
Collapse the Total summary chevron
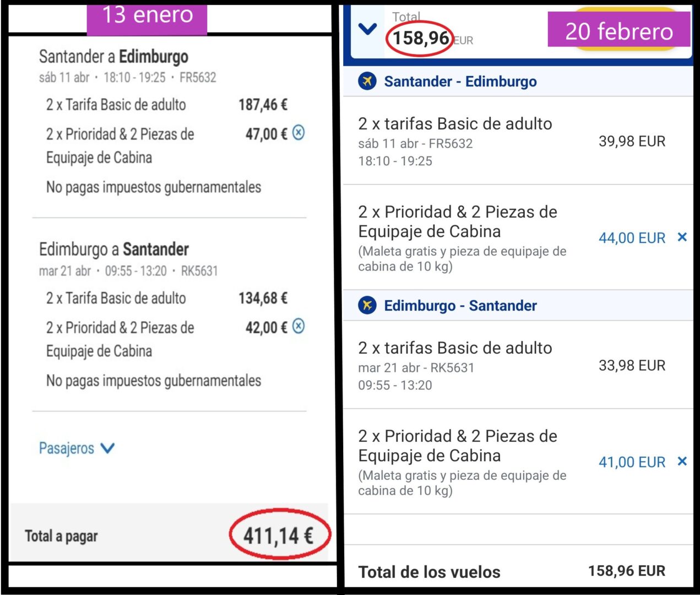(367, 29)
